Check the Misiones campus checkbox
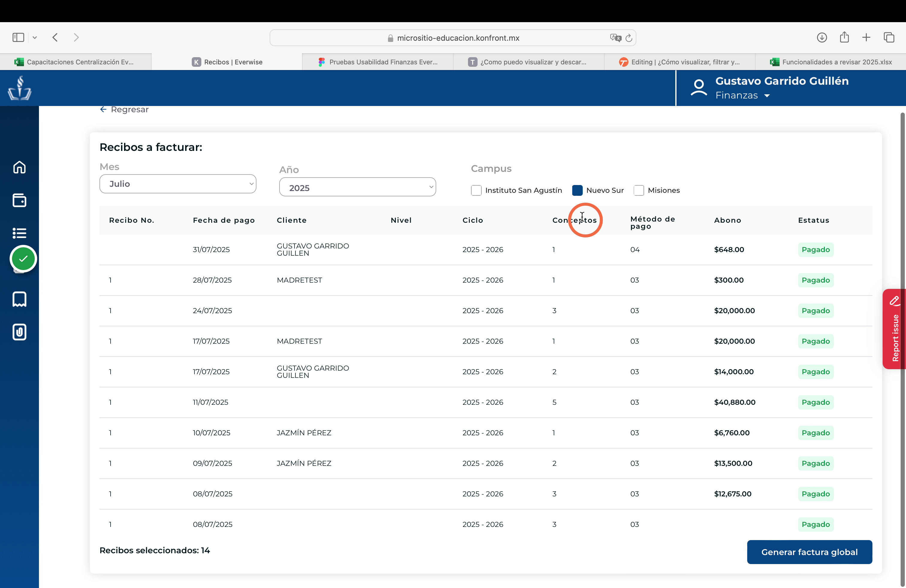906x588 pixels. (639, 190)
